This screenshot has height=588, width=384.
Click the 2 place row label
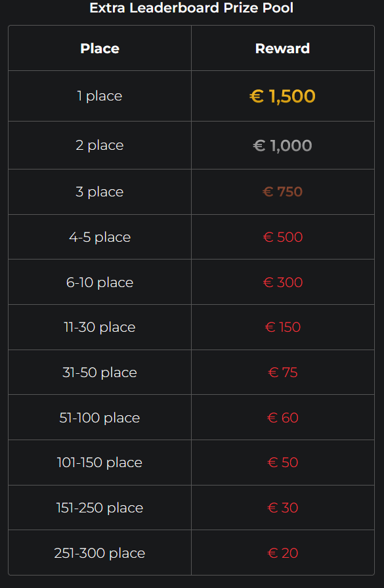click(x=100, y=145)
